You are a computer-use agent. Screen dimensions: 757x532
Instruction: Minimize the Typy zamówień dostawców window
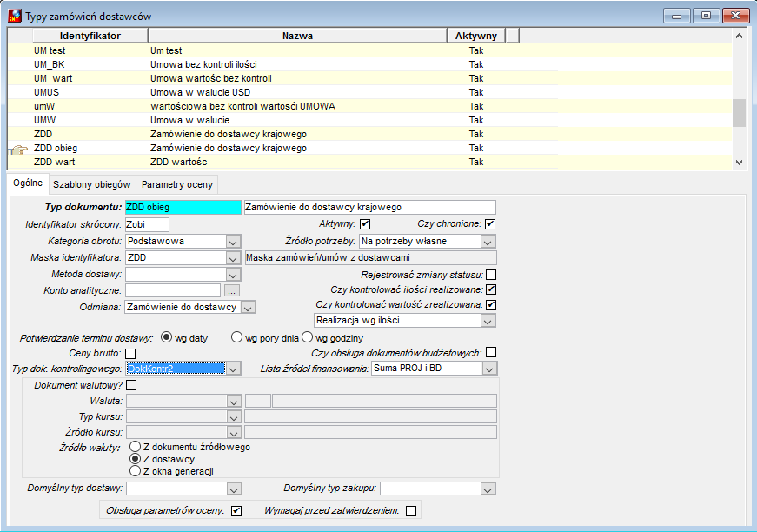(x=677, y=16)
